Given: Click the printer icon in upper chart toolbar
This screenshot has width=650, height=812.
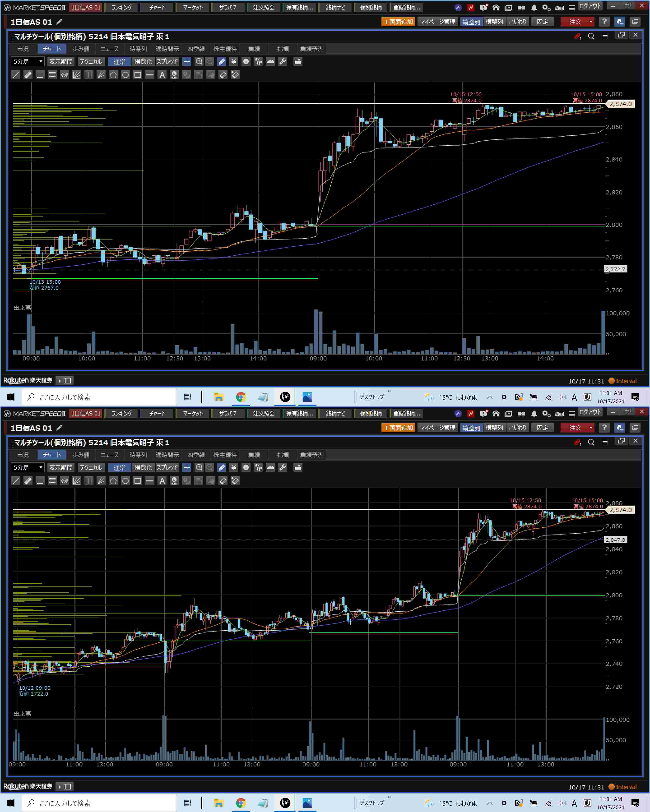Looking at the screenshot, I should (x=298, y=61).
